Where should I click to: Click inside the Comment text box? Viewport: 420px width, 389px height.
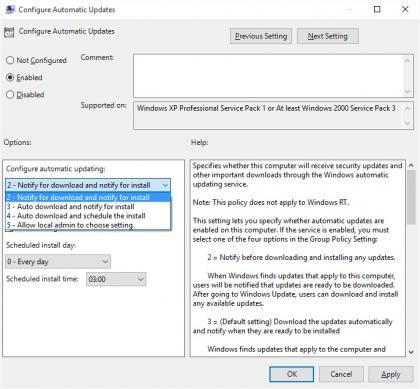click(268, 76)
